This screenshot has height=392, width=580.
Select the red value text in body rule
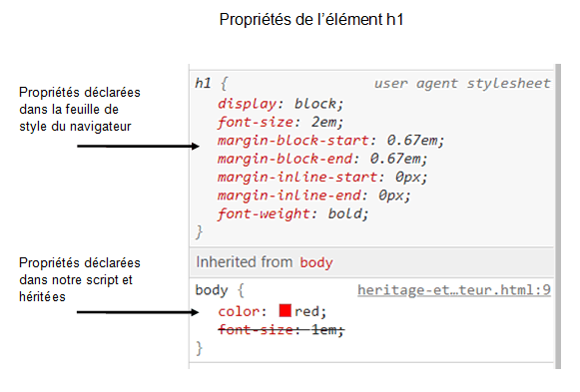(x=306, y=311)
